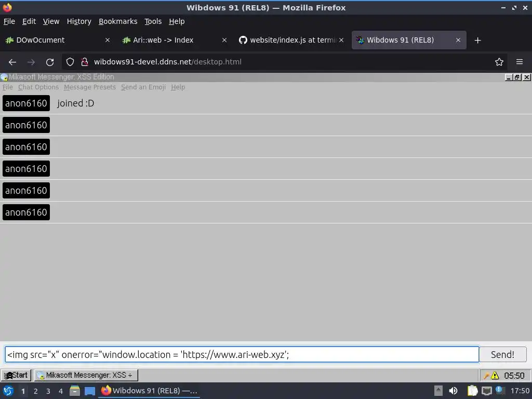Viewport: 532px width, 399px height.
Task: Open Firefox Help menu
Action: tap(177, 21)
